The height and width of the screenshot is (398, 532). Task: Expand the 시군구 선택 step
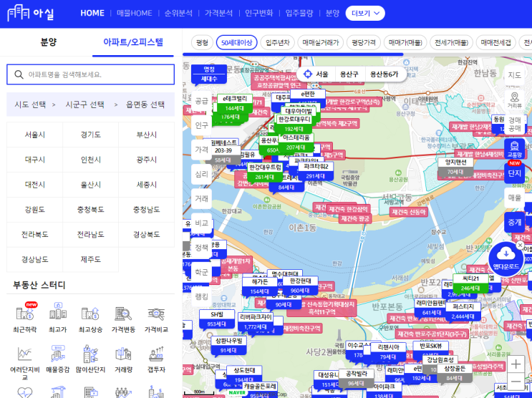click(84, 105)
